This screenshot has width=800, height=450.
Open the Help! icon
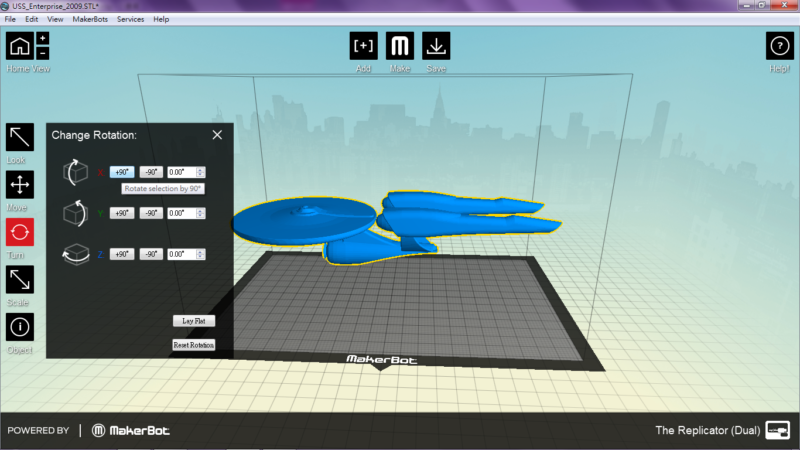(x=780, y=46)
